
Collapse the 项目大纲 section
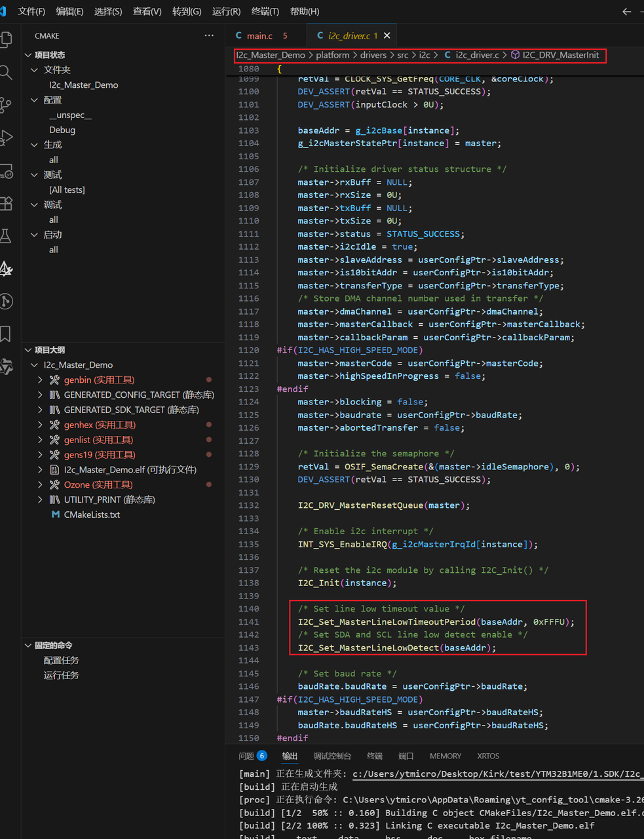coord(28,350)
